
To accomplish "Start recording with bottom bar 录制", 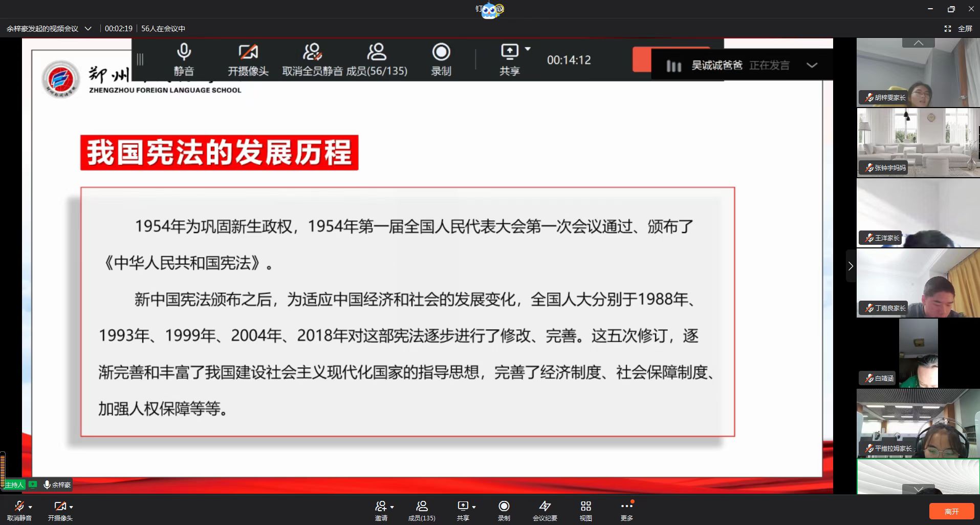I will [x=504, y=511].
